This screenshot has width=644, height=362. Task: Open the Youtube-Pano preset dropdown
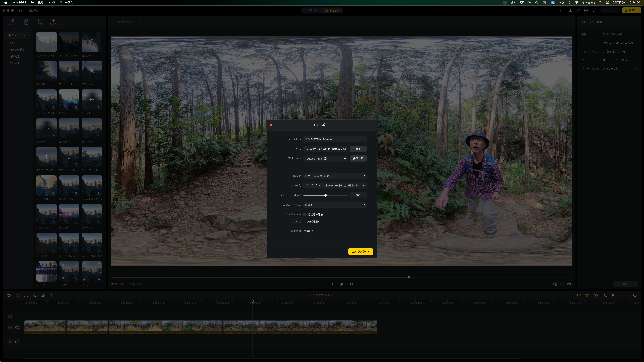point(325,158)
